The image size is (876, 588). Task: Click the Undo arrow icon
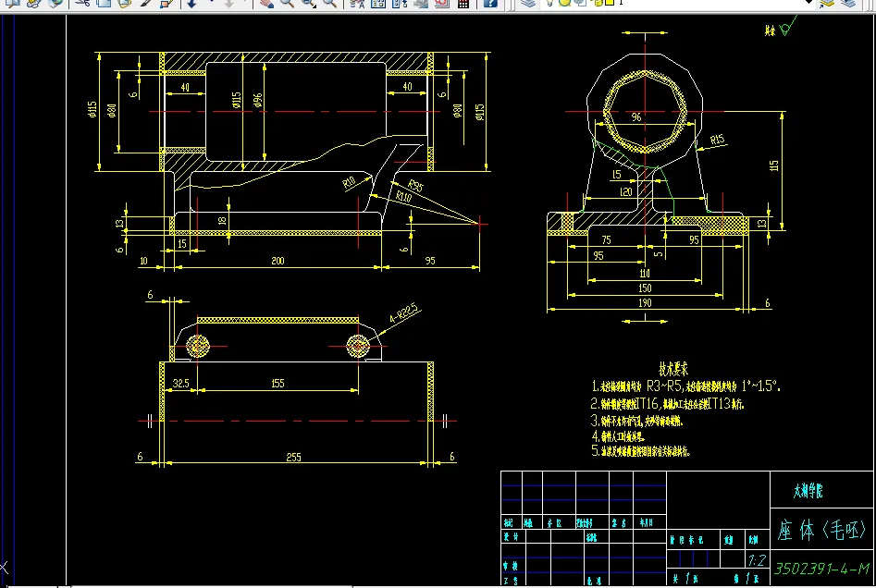(x=191, y=3)
